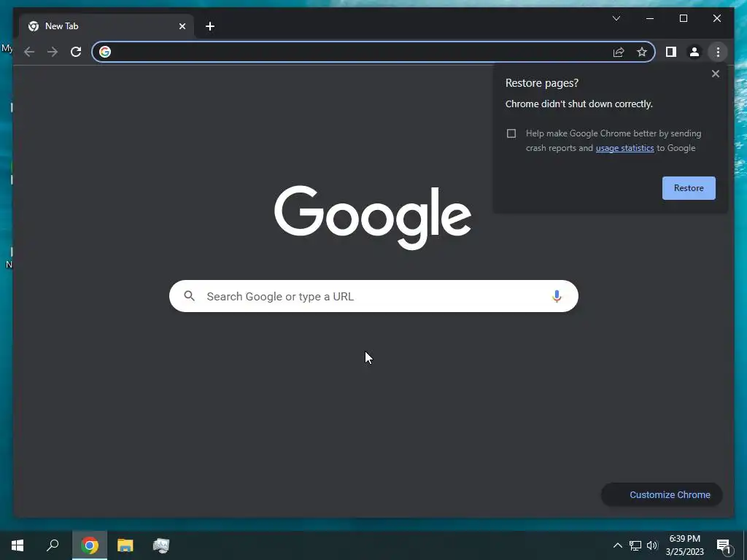Click the Google icon in the address bar
The height and width of the screenshot is (560, 747).
tap(105, 52)
